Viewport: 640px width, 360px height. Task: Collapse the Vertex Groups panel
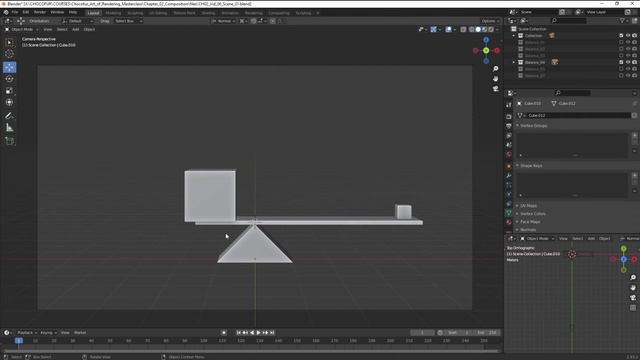tap(533, 126)
